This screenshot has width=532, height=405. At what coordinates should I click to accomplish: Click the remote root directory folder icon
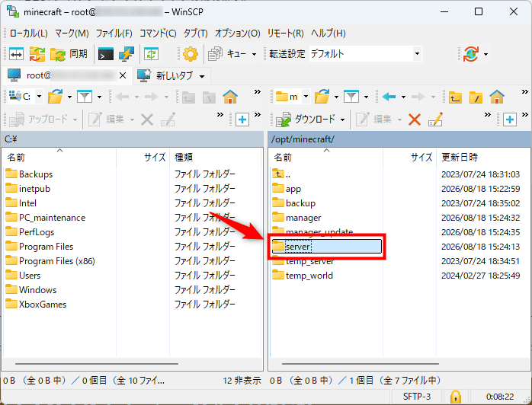pyautogui.click(x=476, y=97)
